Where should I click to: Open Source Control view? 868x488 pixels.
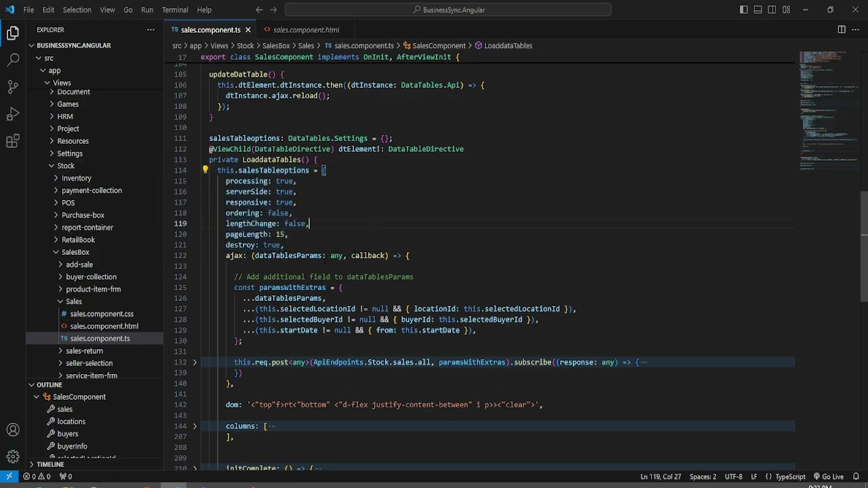click(x=13, y=87)
